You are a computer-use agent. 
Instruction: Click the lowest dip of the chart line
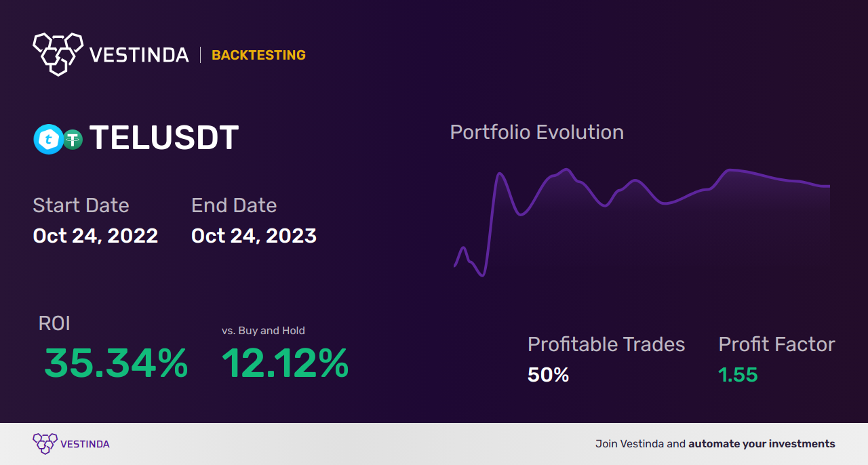pyautogui.click(x=482, y=275)
